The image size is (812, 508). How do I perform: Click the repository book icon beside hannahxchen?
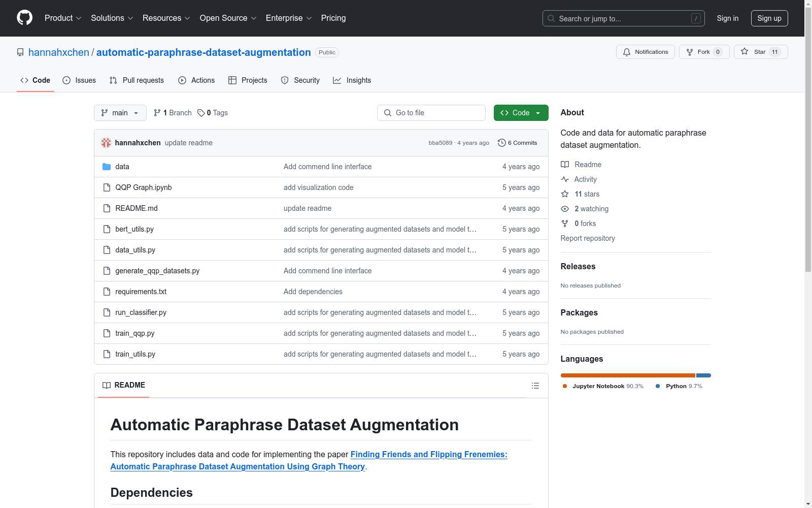20,52
